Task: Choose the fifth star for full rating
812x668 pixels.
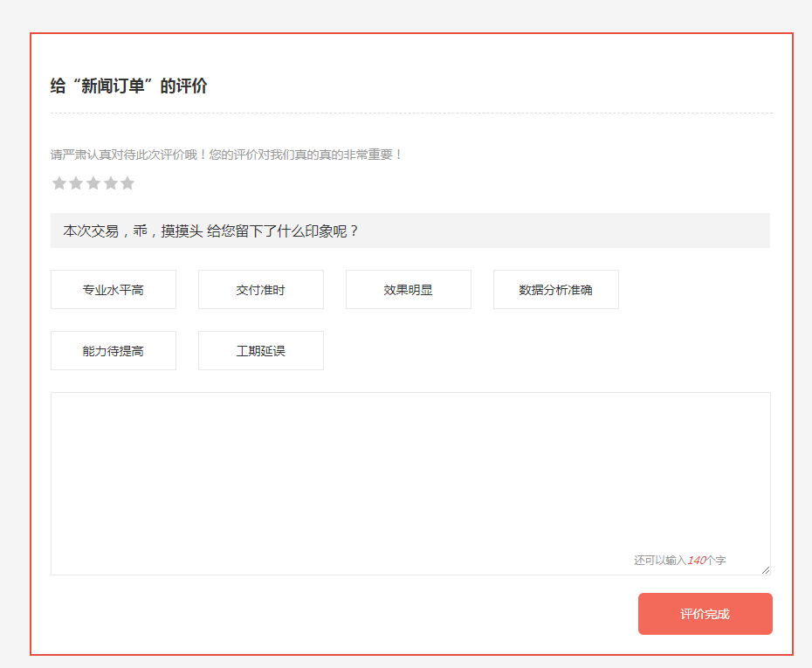Action: (127, 183)
